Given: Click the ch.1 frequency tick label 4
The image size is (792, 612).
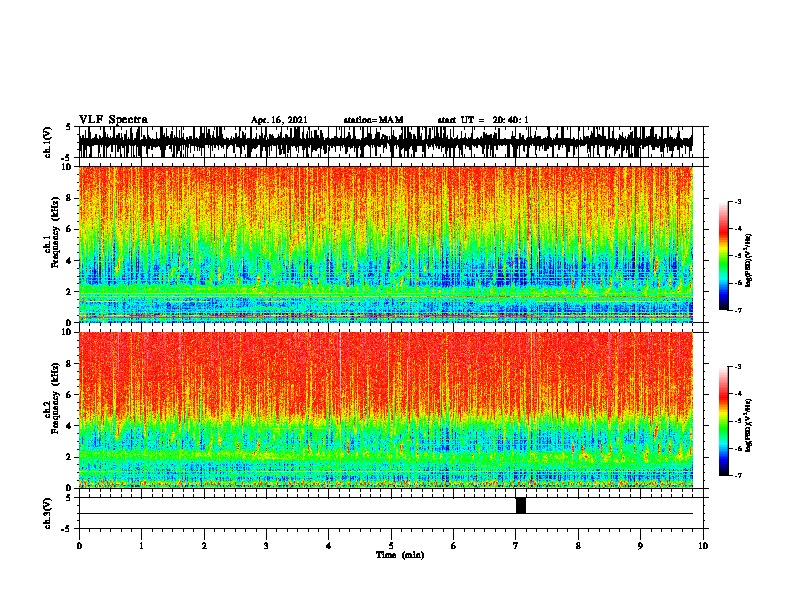Looking at the screenshot, I should [70, 261].
